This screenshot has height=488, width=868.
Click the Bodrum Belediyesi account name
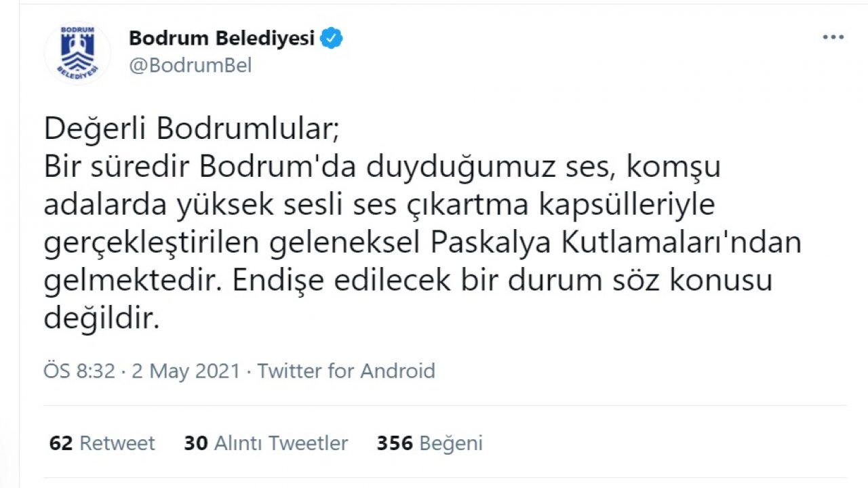click(224, 38)
